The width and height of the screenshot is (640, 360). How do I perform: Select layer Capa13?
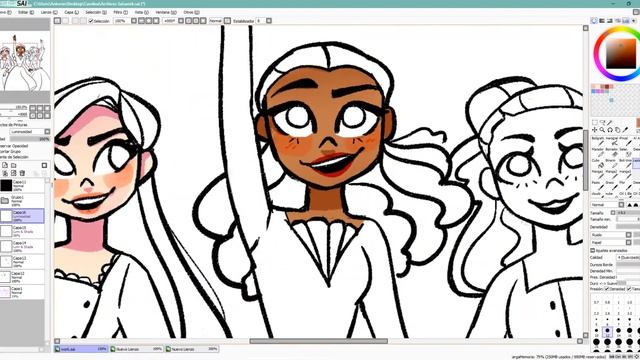[x=22, y=261]
